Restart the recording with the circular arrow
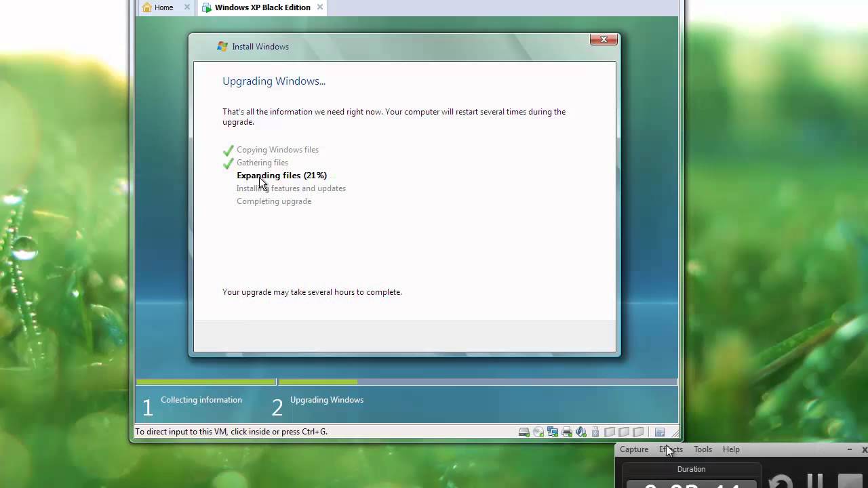The image size is (868, 488). pos(781,481)
